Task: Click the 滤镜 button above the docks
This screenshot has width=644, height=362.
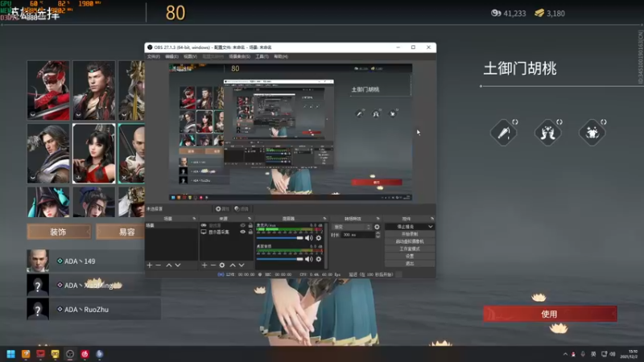Action: [241, 209]
